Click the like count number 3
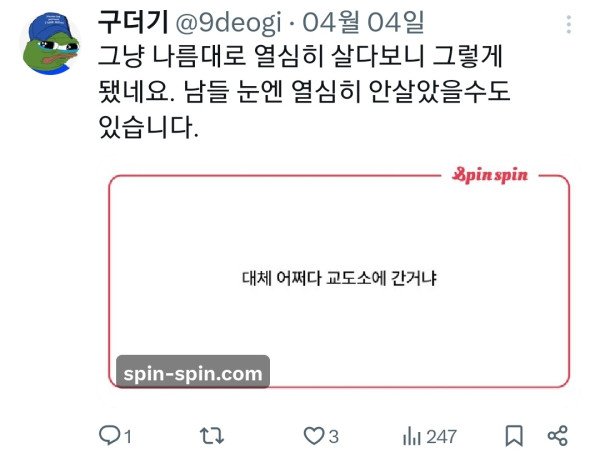 [334, 437]
